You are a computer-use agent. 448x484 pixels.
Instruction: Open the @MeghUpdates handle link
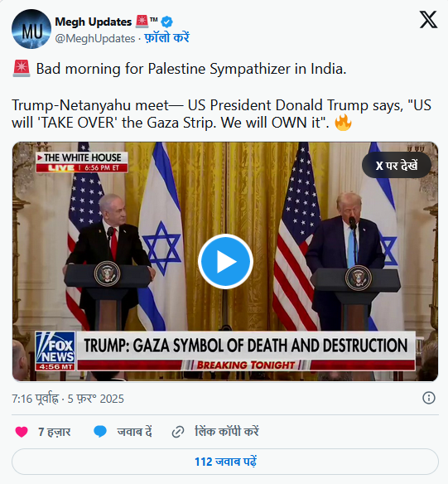coord(95,39)
